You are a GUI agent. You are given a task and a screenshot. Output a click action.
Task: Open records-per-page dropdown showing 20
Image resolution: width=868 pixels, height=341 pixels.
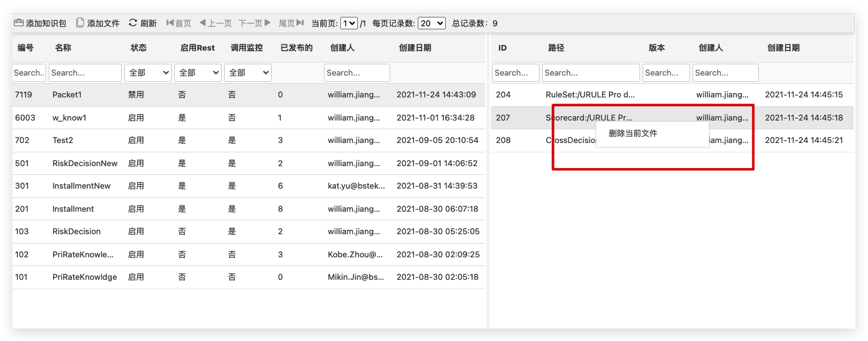(432, 23)
